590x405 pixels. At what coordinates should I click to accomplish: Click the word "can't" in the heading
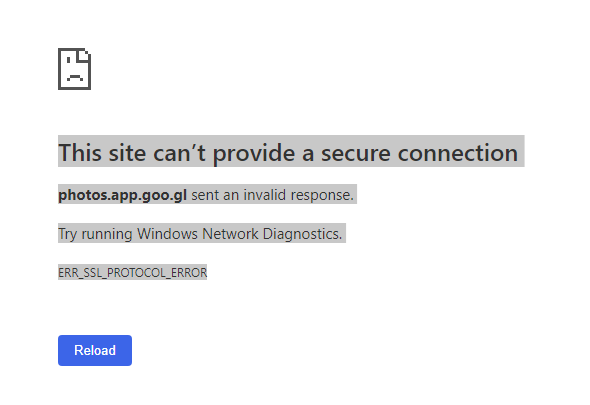[x=179, y=152]
